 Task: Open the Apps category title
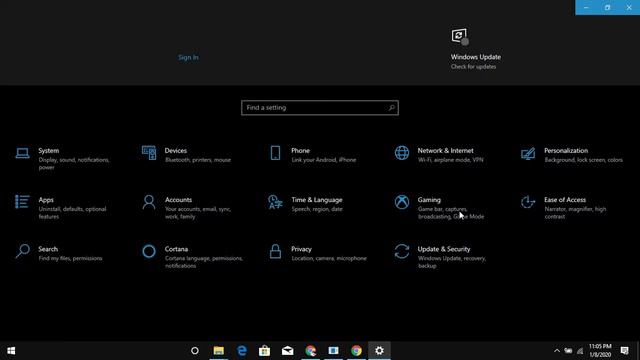click(46, 200)
